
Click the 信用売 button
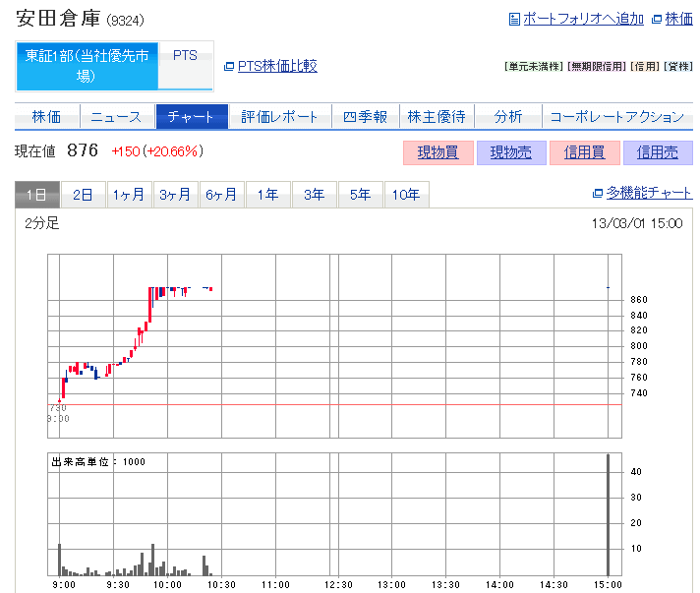pos(657,152)
